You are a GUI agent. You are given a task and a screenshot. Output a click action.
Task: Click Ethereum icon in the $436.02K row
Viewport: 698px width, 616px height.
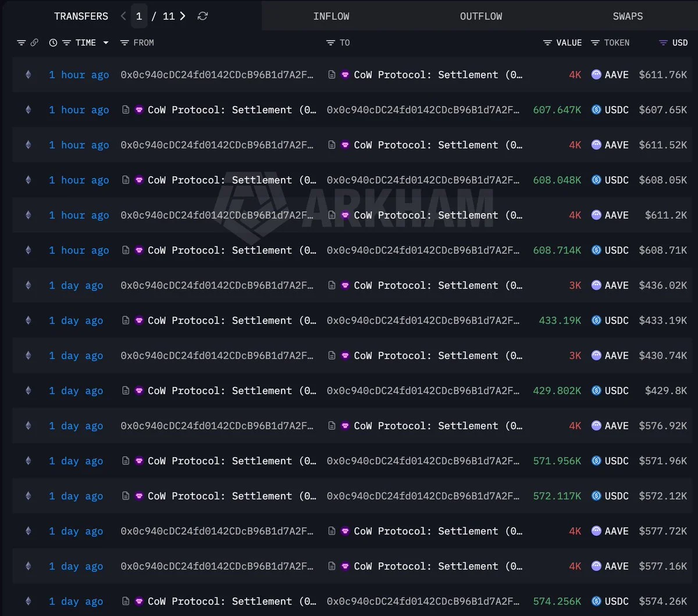pyautogui.click(x=28, y=285)
